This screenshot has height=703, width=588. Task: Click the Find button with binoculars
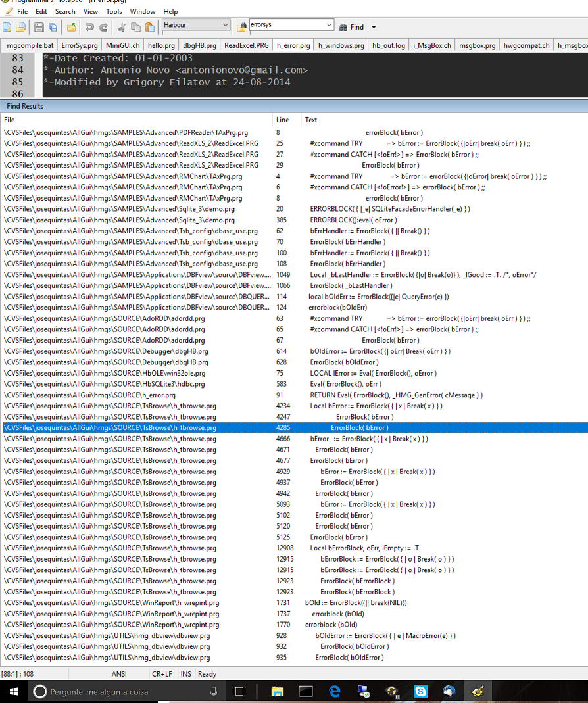pos(352,28)
